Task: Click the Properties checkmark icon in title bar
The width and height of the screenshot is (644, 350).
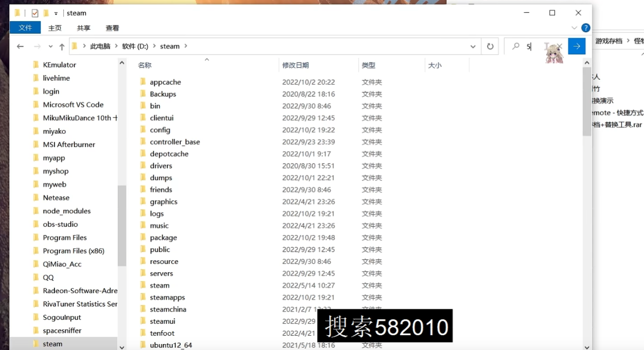Action: [x=35, y=13]
